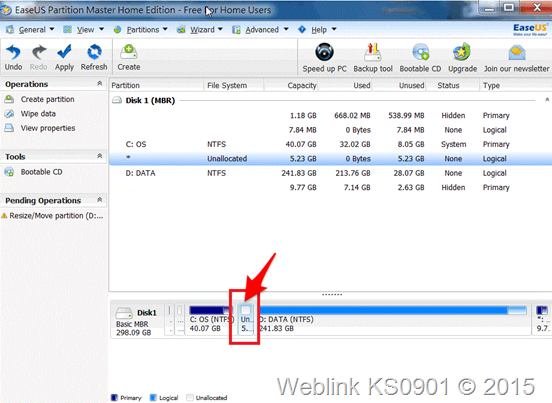552x403 pixels.
Task: Click the Upgrade icon
Action: (462, 52)
